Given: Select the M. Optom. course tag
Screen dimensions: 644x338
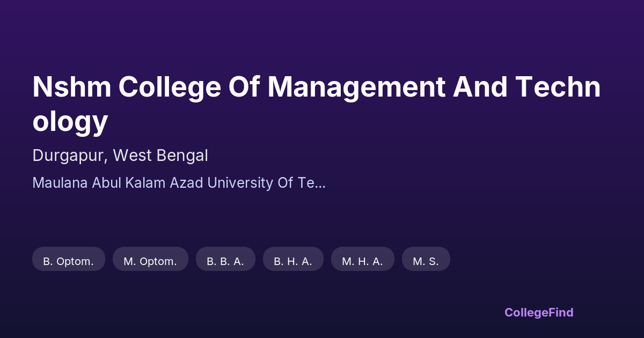Looking at the screenshot, I should point(150,261).
